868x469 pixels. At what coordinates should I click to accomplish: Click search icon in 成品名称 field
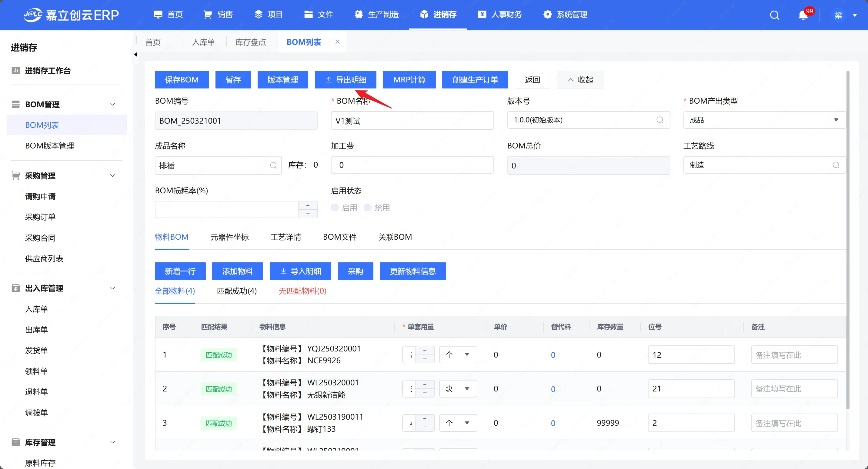coord(273,165)
